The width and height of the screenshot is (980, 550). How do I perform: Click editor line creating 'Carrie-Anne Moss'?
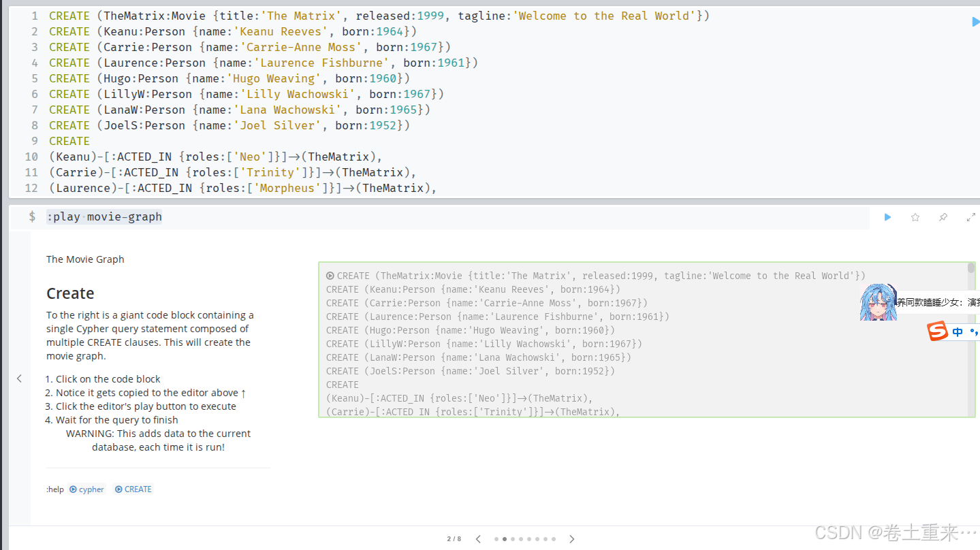[250, 47]
